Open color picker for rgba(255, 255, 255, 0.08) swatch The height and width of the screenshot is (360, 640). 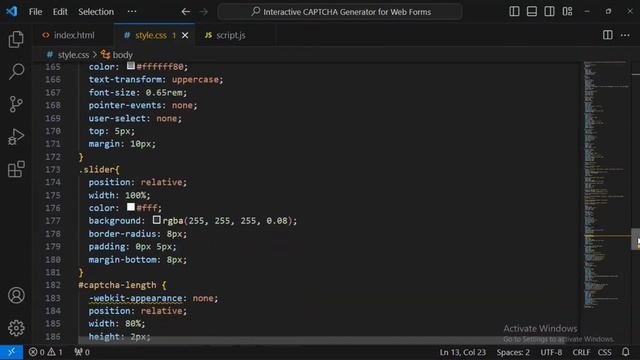[157, 220]
